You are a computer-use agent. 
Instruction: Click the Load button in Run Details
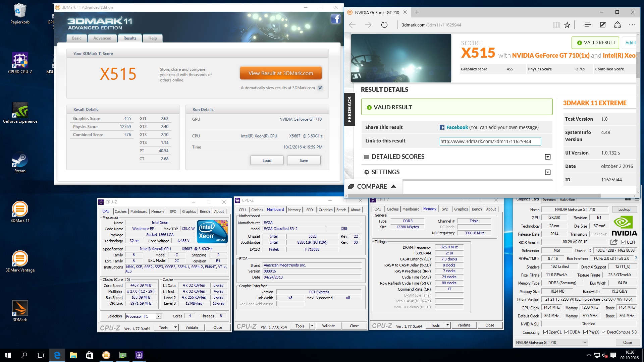[267, 161]
